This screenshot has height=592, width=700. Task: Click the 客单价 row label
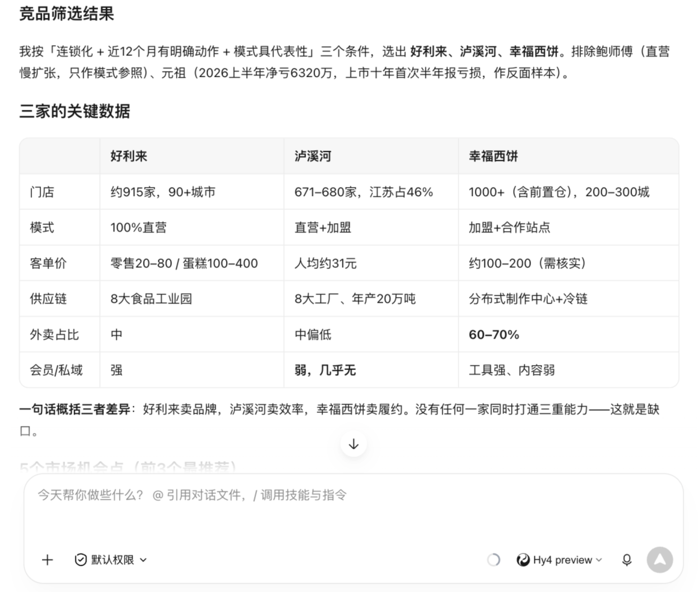(x=48, y=263)
